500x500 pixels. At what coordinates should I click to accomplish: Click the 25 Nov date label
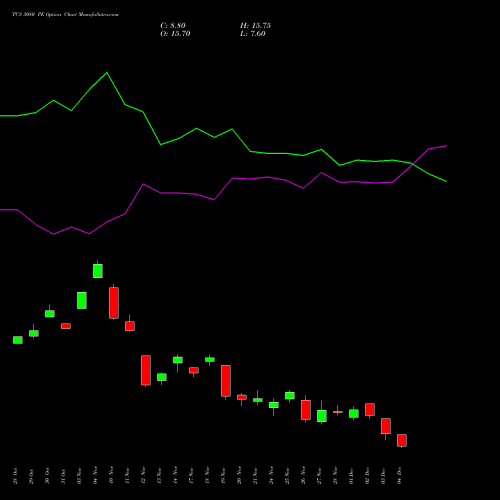287,476
